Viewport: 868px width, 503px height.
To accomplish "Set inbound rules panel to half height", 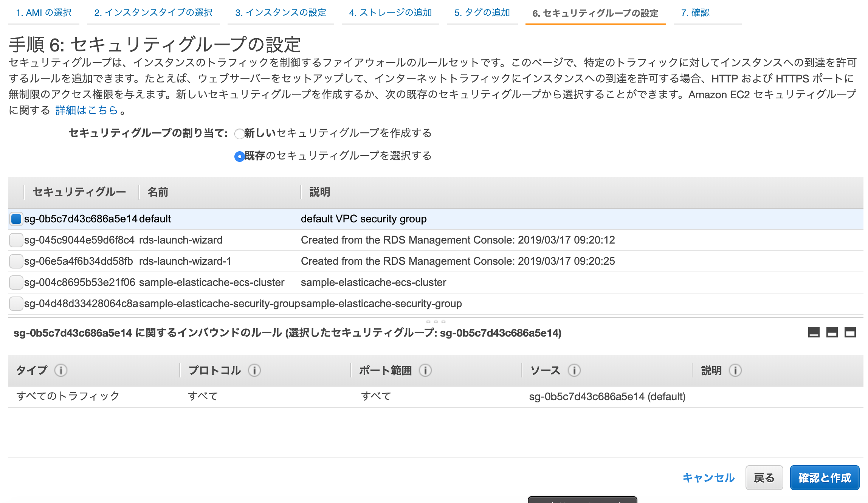I will click(832, 332).
